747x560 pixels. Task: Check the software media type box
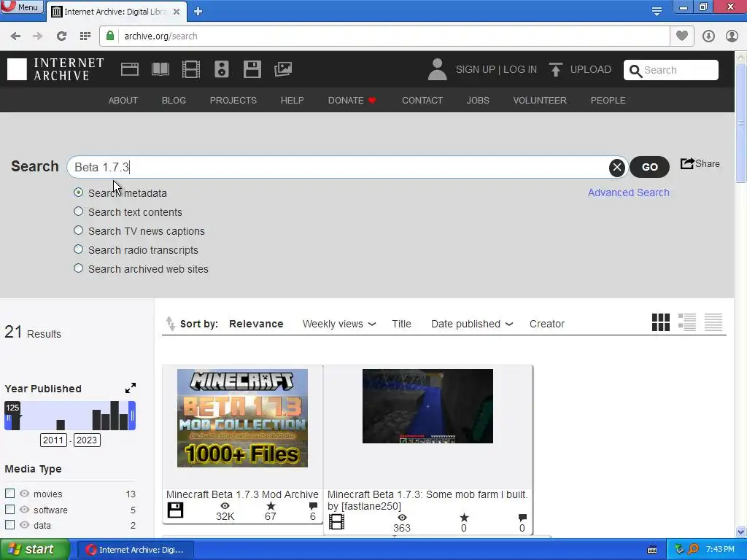[9, 509]
